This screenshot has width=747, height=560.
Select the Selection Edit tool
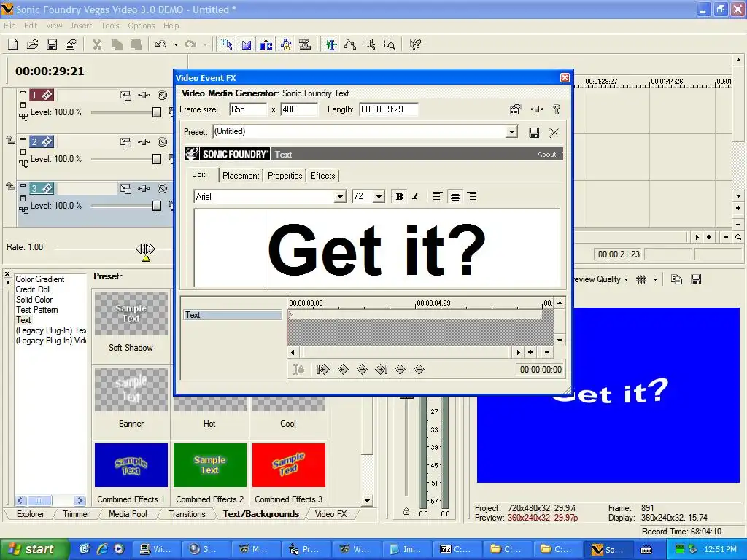pyautogui.click(x=370, y=44)
